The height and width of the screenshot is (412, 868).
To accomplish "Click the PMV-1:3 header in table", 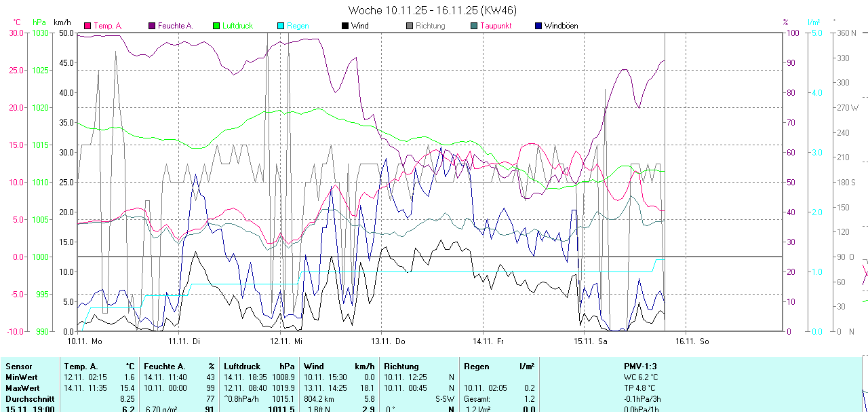I will click(641, 366).
